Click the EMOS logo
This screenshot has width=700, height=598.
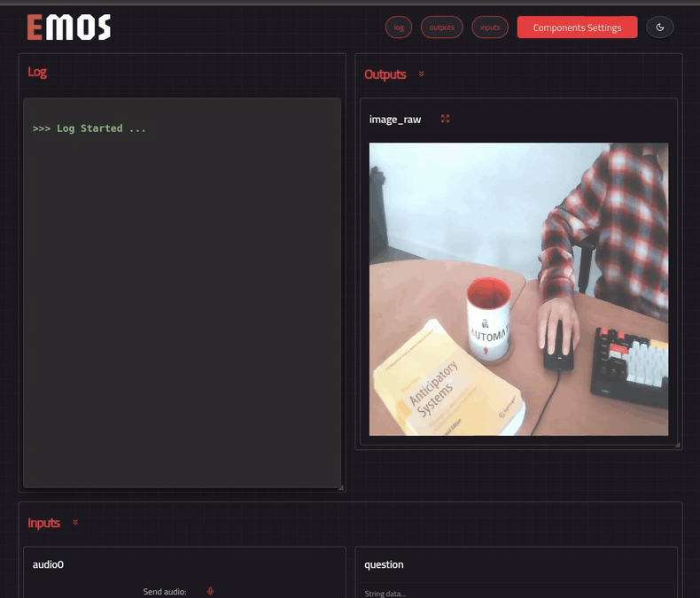[x=69, y=27]
